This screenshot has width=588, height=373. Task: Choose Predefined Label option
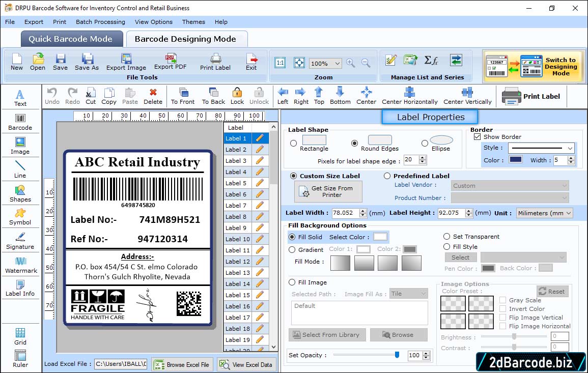387,176
